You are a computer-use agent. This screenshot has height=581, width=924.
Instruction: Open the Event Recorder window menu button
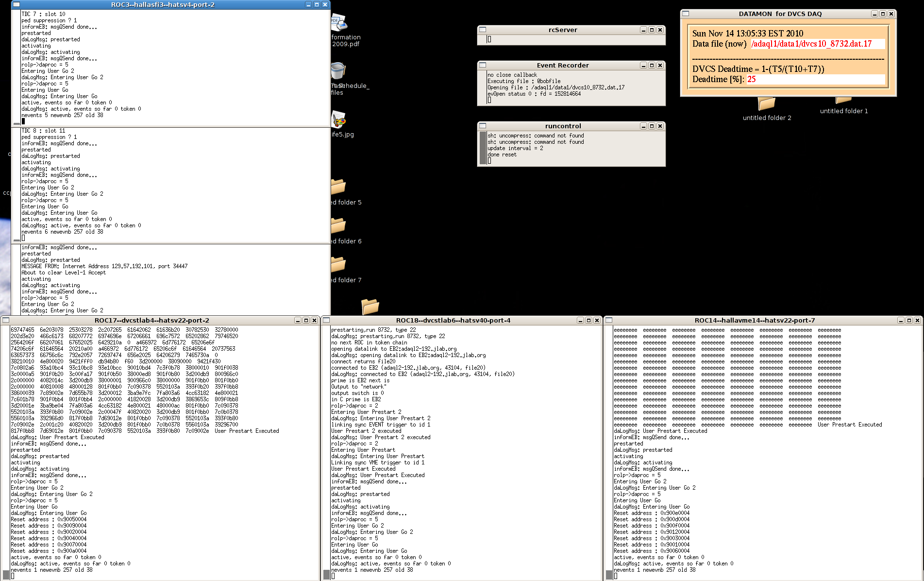(x=483, y=65)
